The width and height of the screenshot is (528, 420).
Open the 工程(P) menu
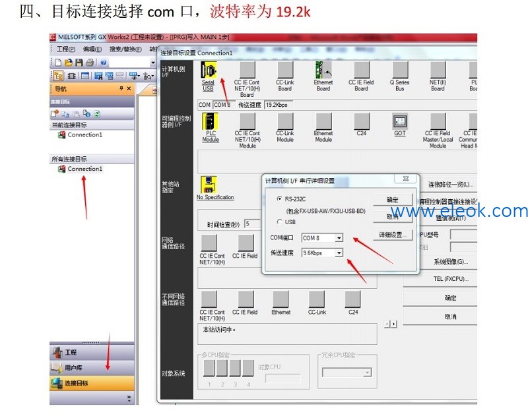click(66, 49)
